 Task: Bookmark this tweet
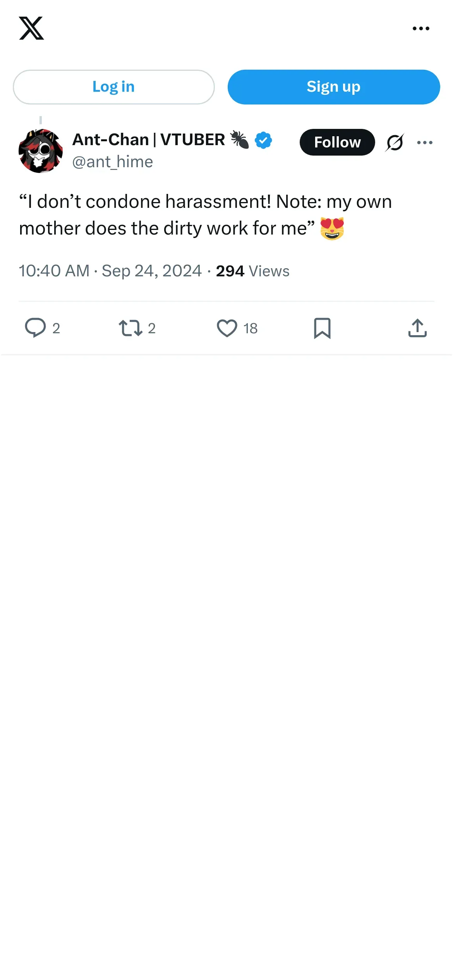322,328
